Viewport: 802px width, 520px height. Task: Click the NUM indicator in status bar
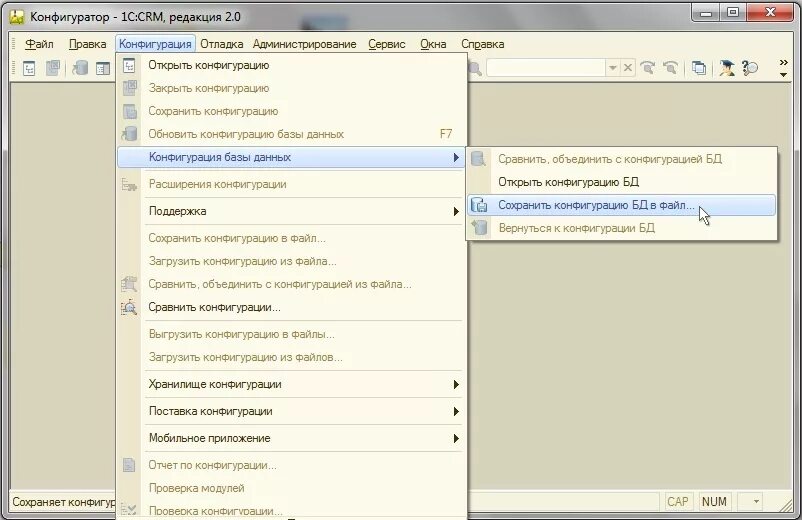tap(714, 502)
